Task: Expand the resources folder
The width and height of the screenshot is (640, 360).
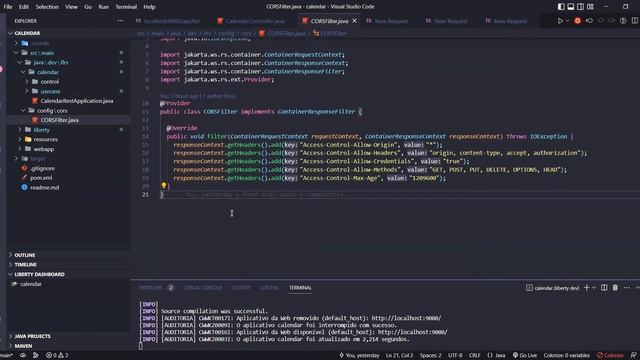Action: tap(20, 139)
